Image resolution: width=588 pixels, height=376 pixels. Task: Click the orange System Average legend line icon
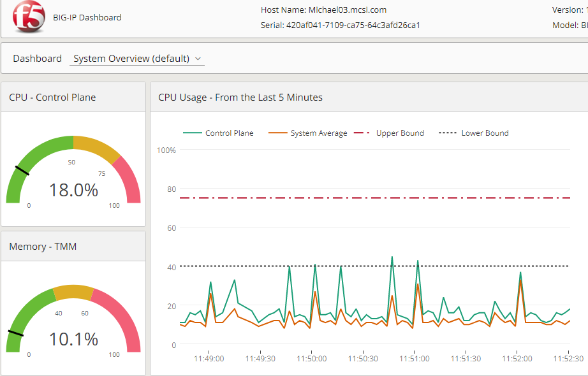[x=277, y=133]
